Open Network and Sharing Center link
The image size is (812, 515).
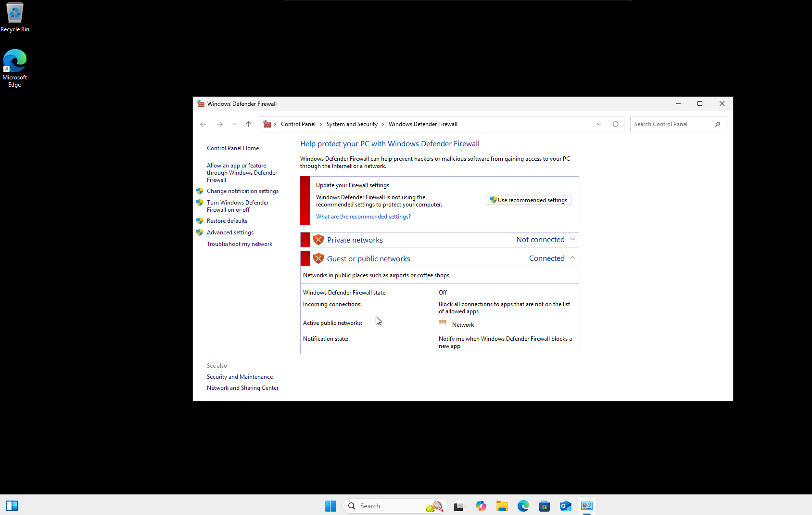click(242, 388)
